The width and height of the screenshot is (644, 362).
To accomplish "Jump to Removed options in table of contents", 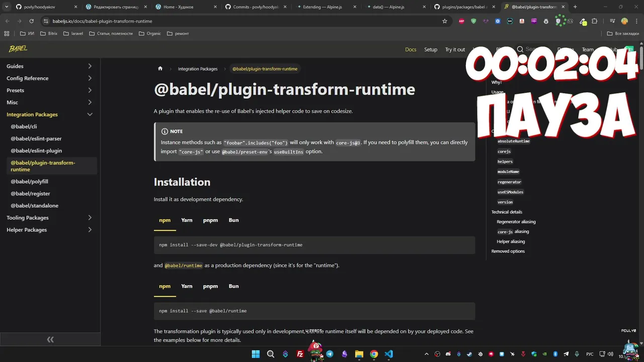I will coord(508,251).
